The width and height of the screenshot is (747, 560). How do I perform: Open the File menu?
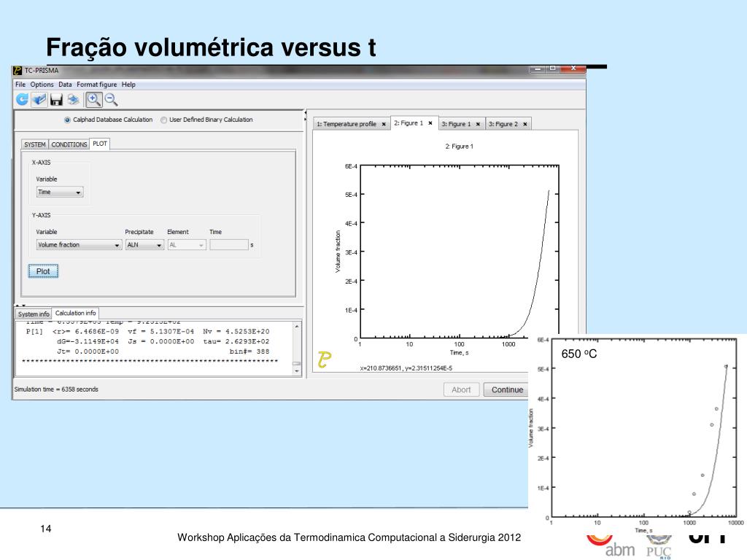20,85
